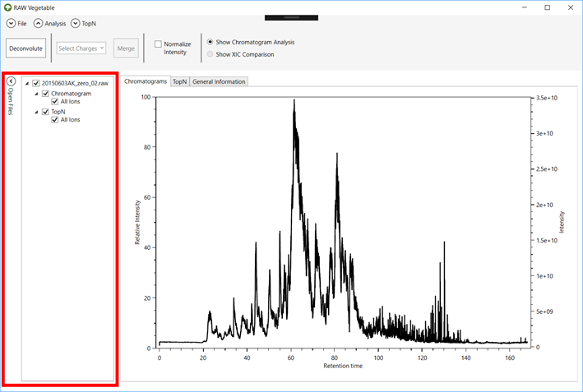Click the RAW Vegetable app icon

[x=7, y=7]
